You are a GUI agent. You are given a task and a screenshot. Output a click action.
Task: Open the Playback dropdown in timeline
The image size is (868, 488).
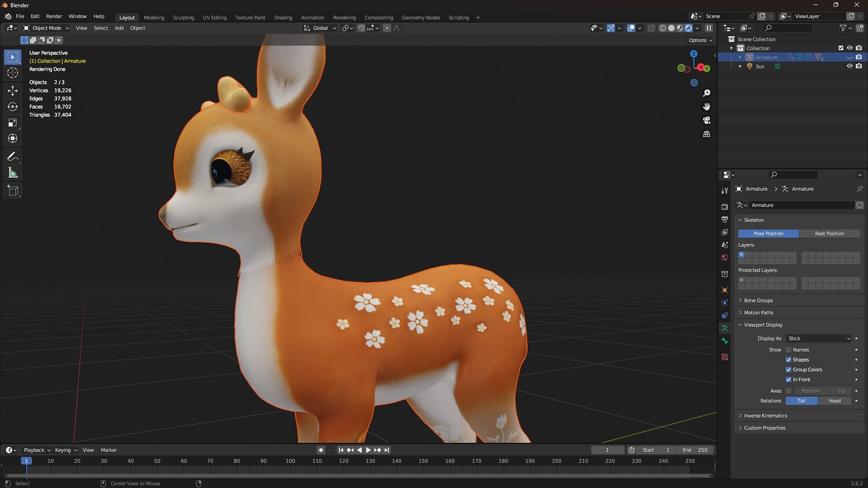click(x=37, y=450)
